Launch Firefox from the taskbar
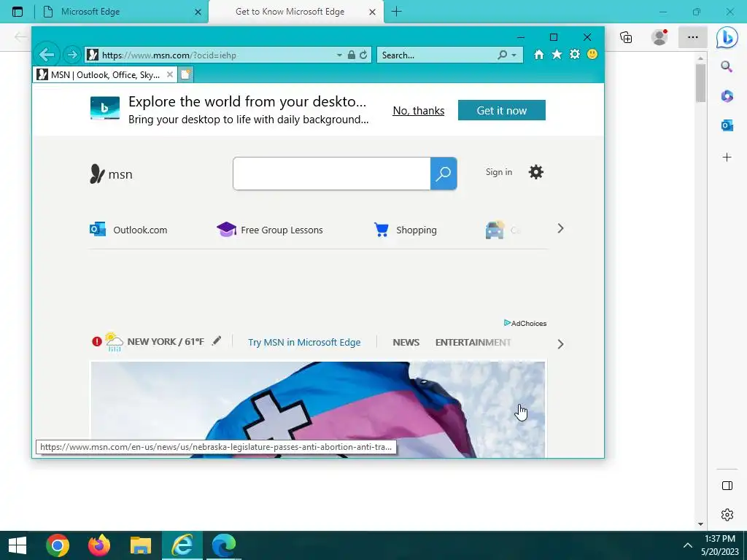 click(99, 545)
